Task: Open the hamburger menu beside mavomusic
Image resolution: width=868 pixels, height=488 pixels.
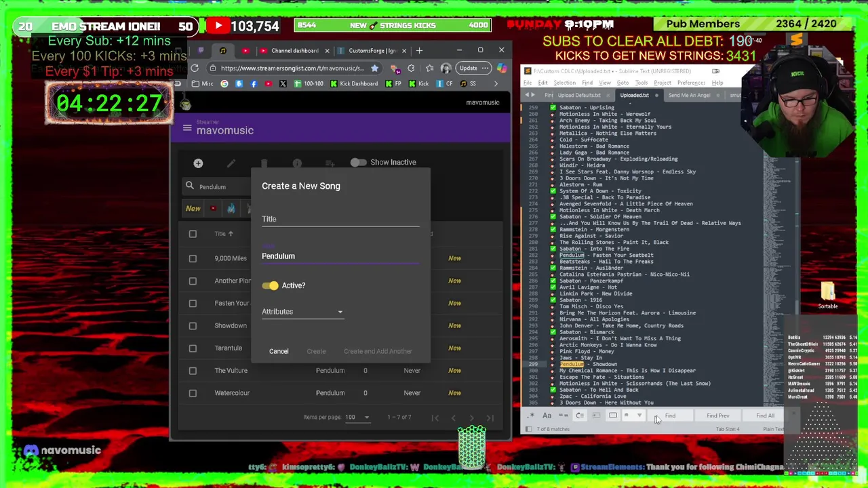Action: 187,127
